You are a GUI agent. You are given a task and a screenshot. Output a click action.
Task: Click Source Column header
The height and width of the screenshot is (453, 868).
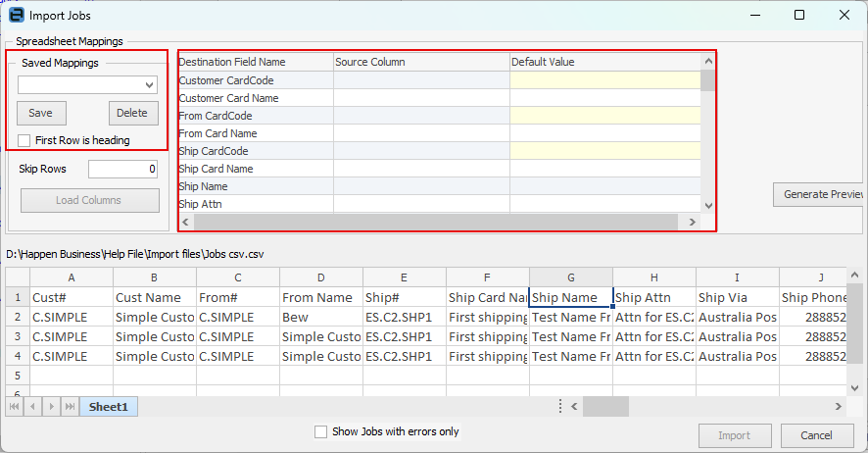[x=421, y=62]
